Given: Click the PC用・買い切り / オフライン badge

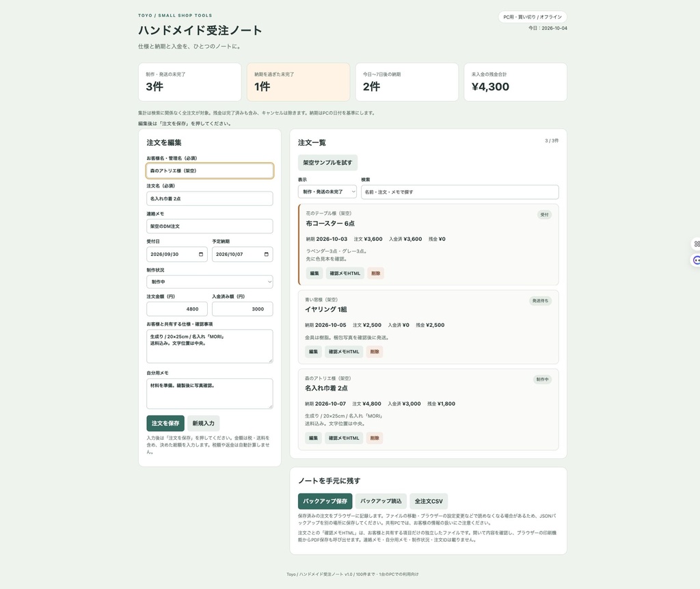Looking at the screenshot, I should (x=533, y=17).
